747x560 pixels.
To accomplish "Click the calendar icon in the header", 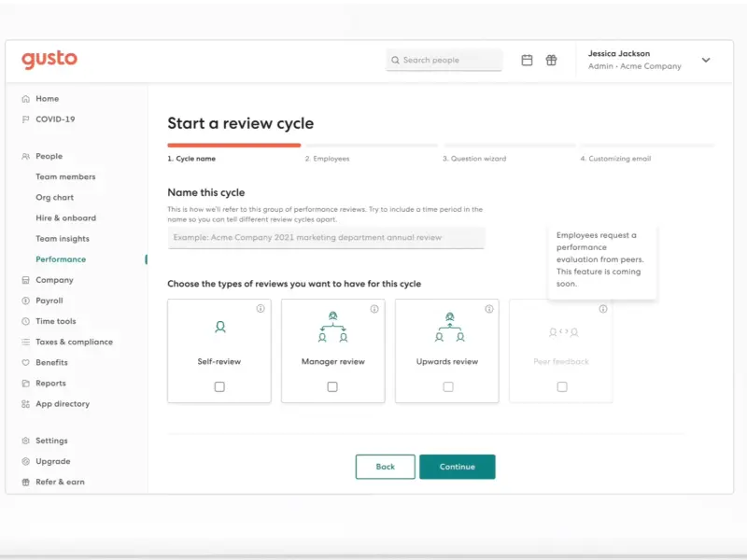I will (x=527, y=60).
